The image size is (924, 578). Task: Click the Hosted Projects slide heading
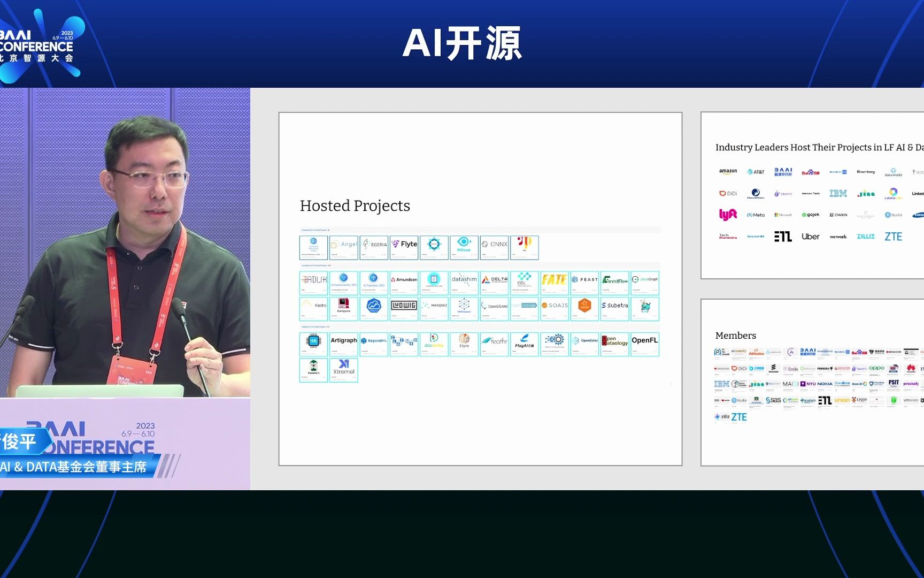(355, 206)
